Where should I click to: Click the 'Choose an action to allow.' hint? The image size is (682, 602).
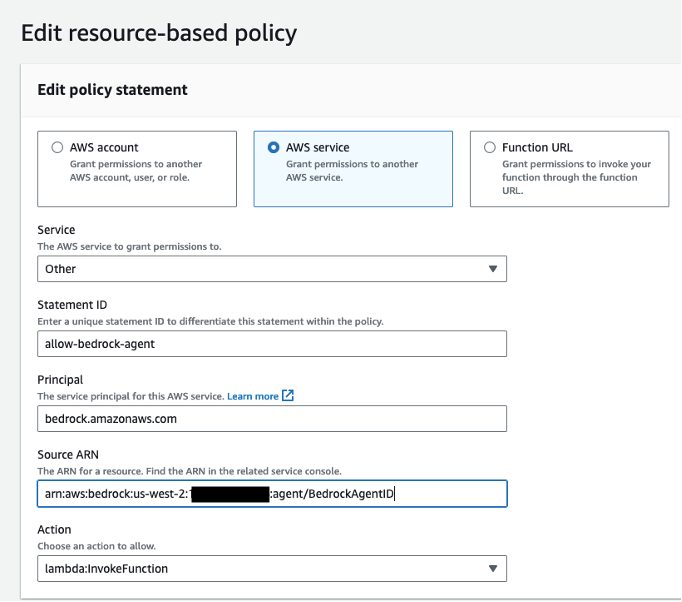(97, 546)
